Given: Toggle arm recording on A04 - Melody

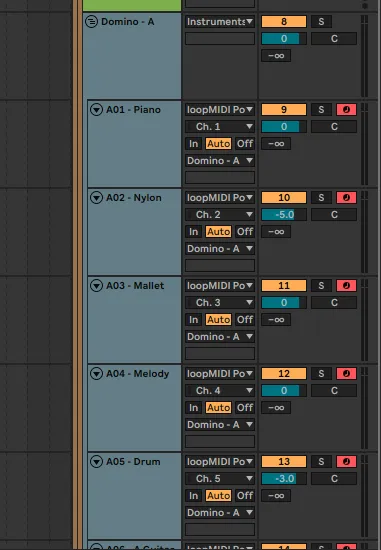Looking at the screenshot, I should pos(346,374).
